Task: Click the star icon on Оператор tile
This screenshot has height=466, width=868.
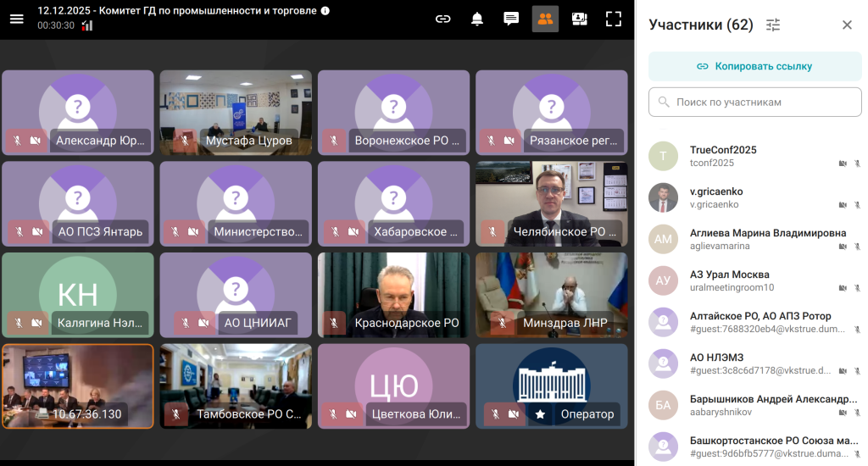Action: 540,414
